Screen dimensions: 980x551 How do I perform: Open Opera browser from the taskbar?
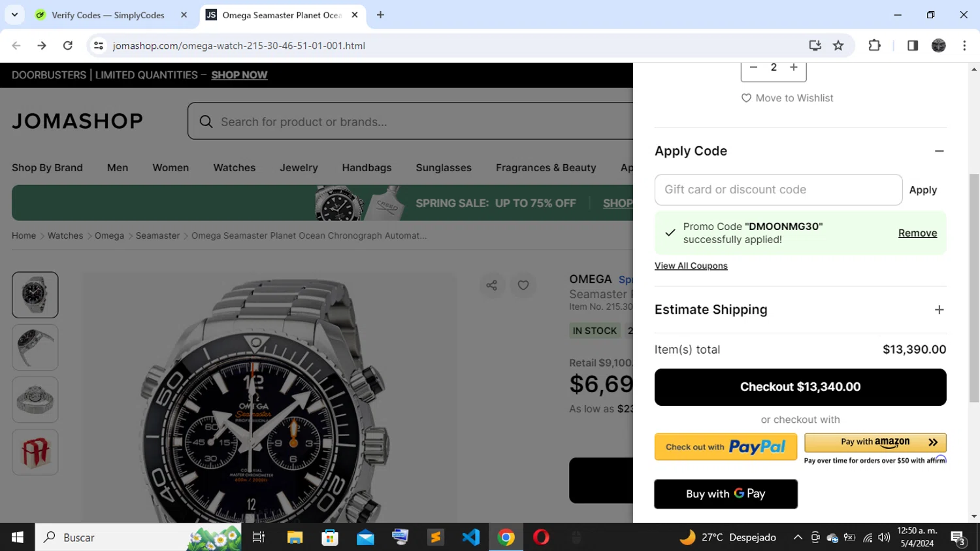[x=541, y=537]
